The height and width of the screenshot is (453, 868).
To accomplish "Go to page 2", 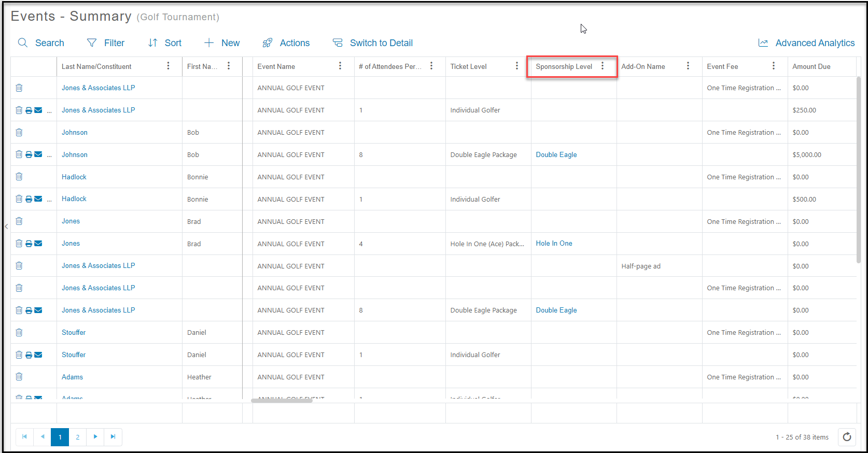I will pos(78,437).
